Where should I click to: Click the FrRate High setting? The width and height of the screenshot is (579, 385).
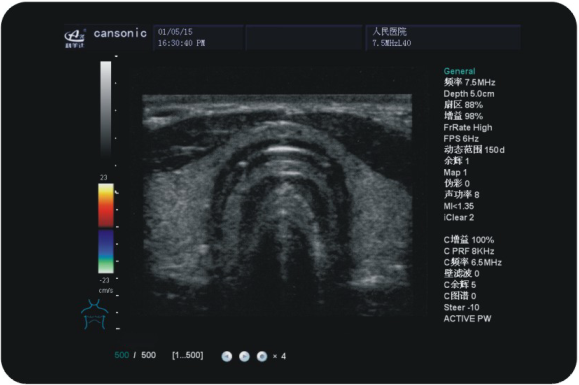467,128
